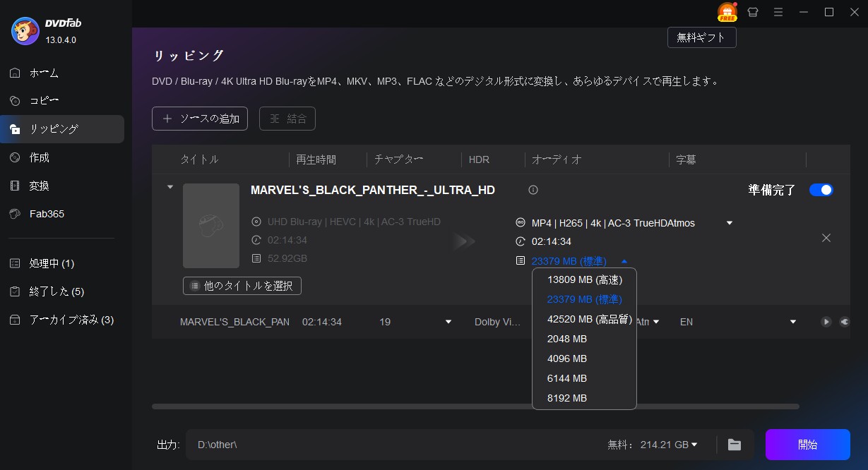Collapse the Black Panther title row
This screenshot has width=868, height=470.
[x=170, y=187]
